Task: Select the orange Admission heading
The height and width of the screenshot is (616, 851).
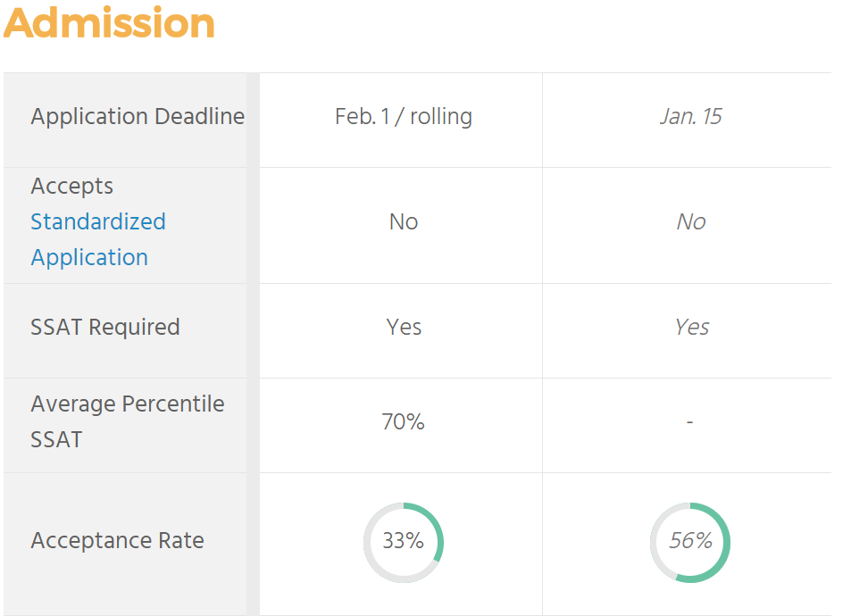Action: tap(109, 24)
